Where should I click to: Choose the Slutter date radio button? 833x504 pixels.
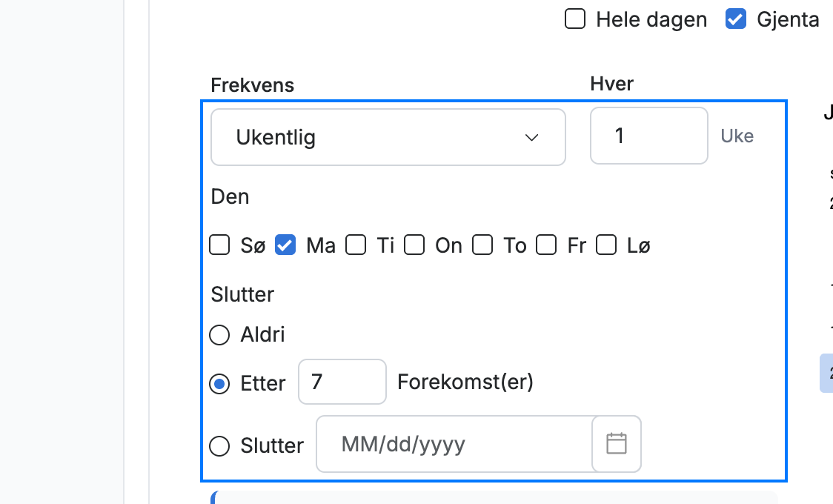click(219, 445)
